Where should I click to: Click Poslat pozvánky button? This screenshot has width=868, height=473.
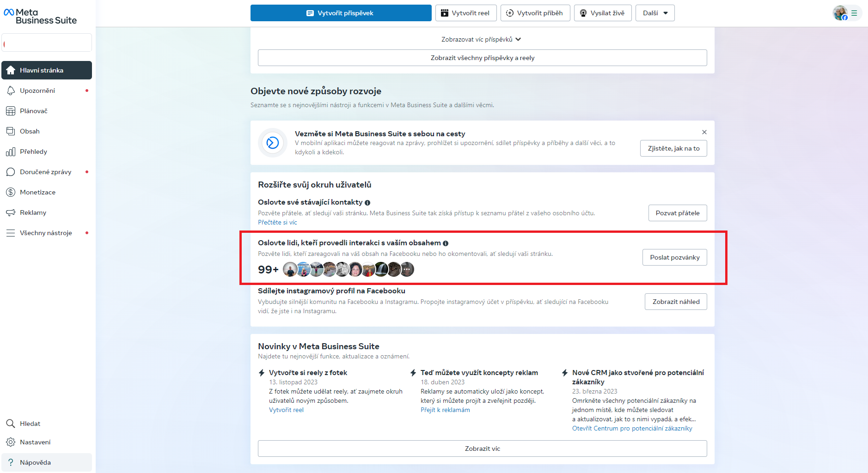675,257
